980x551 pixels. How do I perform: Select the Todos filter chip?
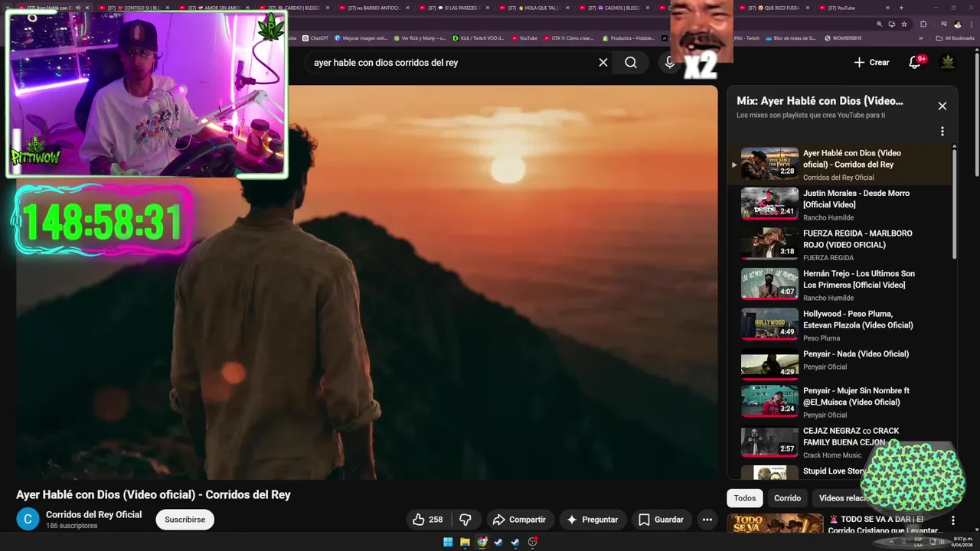pos(745,498)
